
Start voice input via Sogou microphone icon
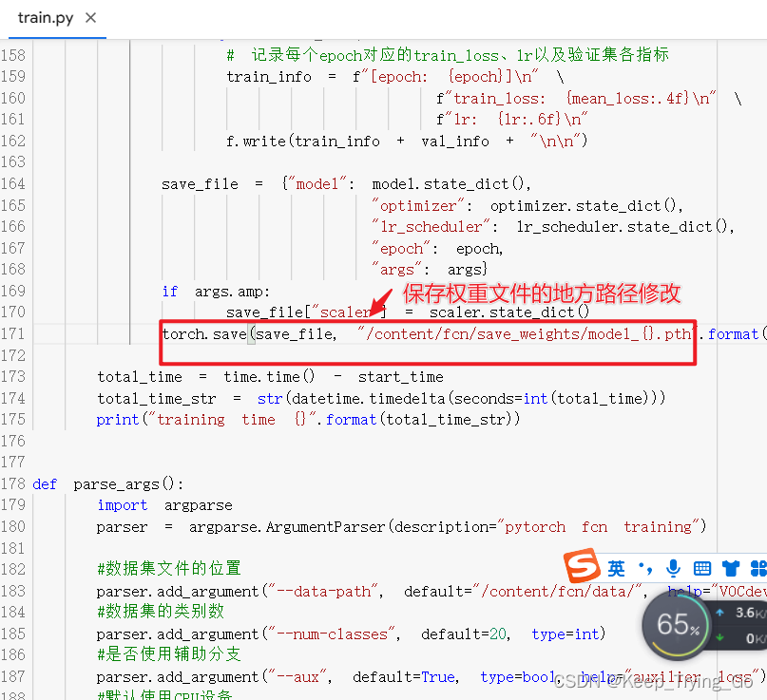pyautogui.click(x=673, y=569)
